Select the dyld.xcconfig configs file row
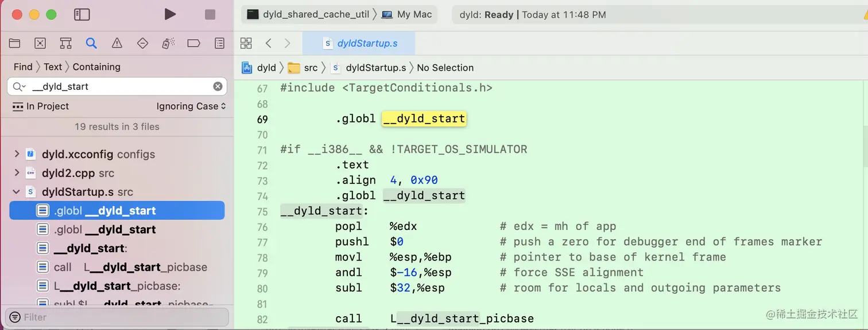 [117, 154]
